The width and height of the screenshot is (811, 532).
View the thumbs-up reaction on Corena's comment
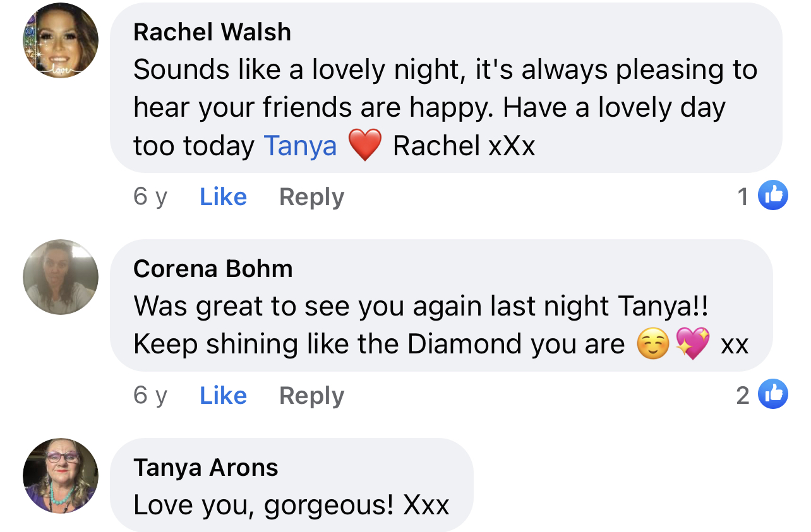pos(773,394)
